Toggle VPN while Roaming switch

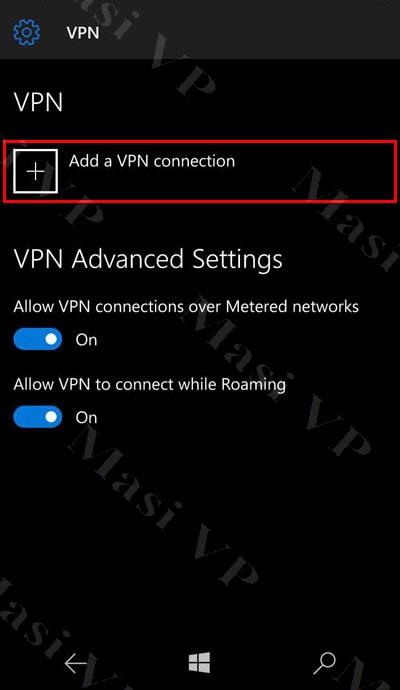(x=38, y=417)
